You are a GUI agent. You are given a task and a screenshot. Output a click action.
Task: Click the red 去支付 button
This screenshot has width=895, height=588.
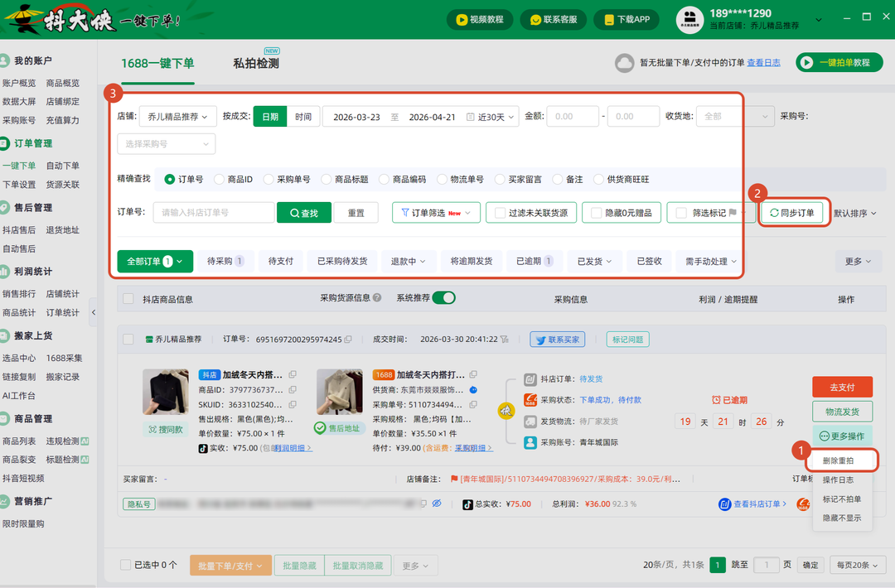pyautogui.click(x=842, y=388)
